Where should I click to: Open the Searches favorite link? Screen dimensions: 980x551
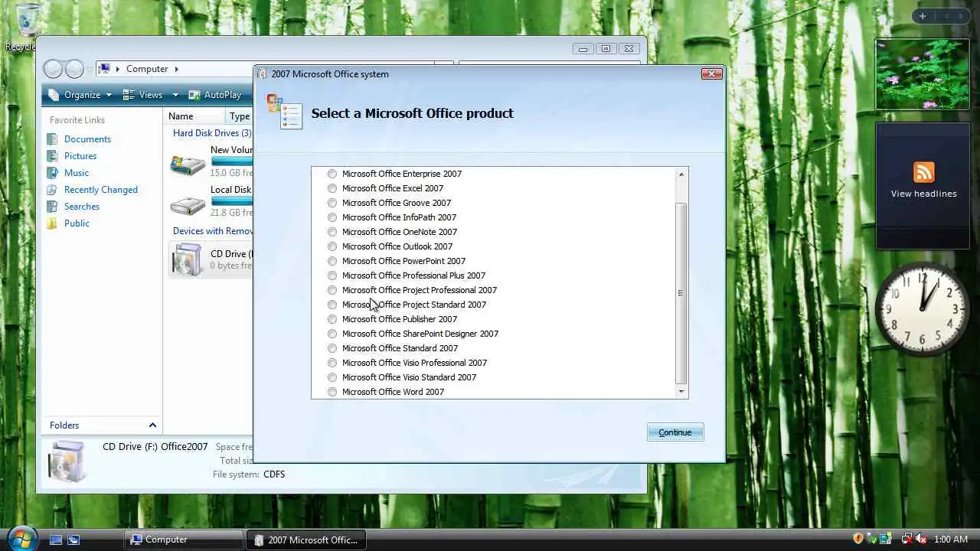click(x=82, y=207)
